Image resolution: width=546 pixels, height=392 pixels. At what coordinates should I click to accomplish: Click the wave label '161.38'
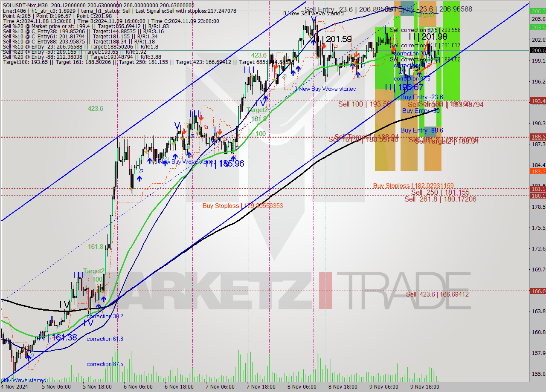pyautogui.click(x=64, y=337)
